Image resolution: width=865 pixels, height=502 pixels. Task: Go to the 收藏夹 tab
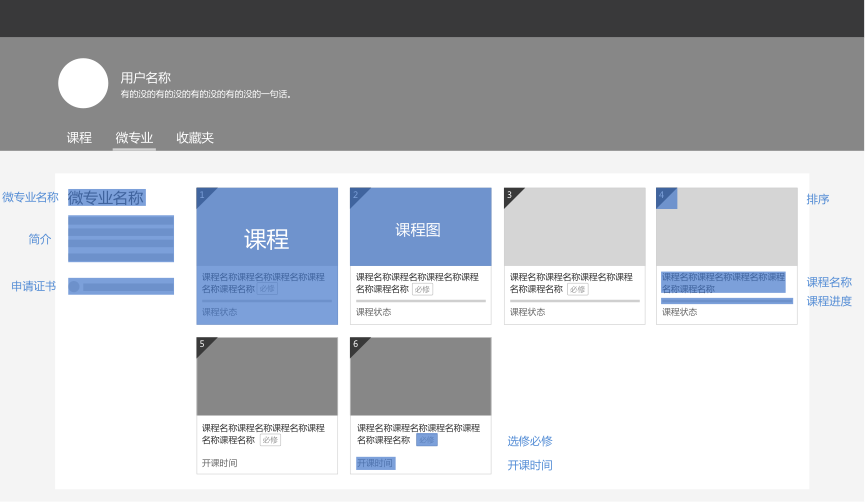(x=195, y=137)
